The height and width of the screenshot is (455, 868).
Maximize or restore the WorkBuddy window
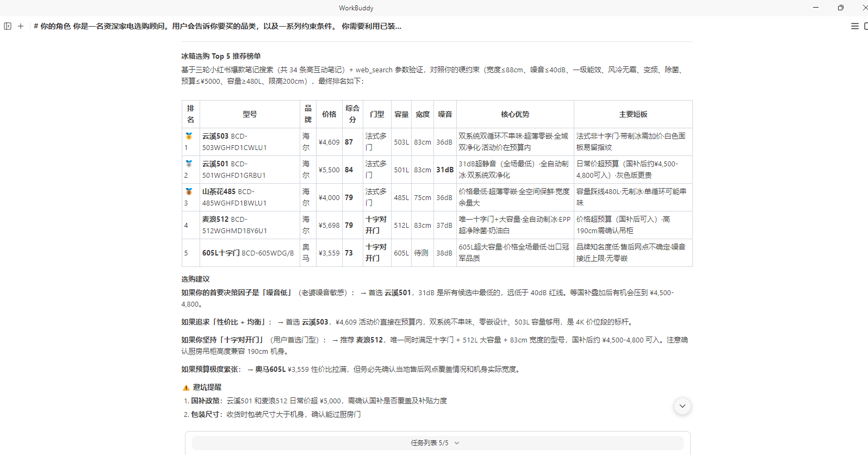point(840,8)
